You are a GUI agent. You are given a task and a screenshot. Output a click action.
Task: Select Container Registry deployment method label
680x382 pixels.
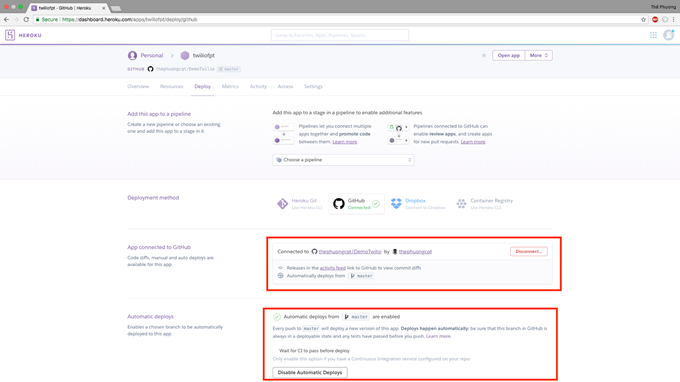491,201
